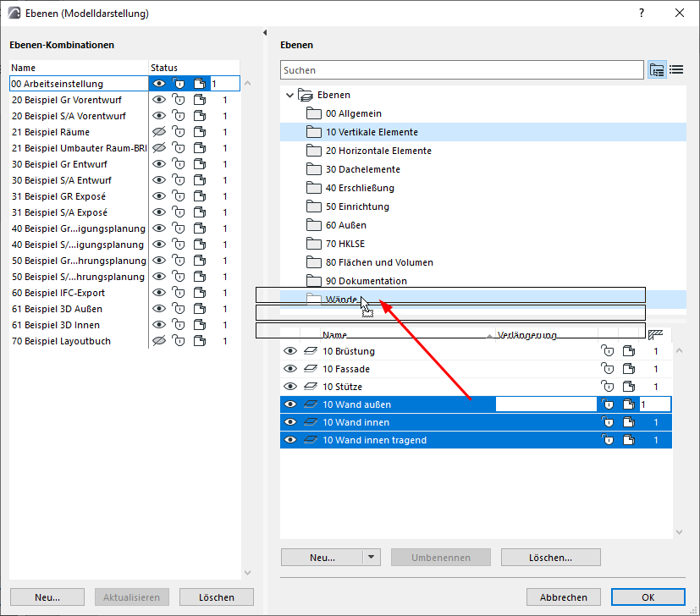This screenshot has width=700, height=616.
Task: Click solid/wireframe icon of 50 Beispiel Gr...hrungsplanung
Action: tap(200, 261)
